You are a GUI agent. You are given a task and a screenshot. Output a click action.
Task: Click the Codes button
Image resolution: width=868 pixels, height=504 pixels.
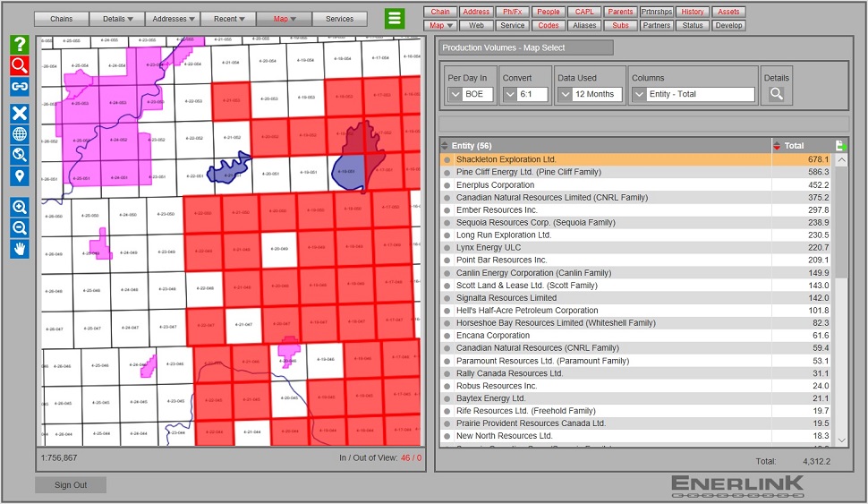[x=549, y=25]
